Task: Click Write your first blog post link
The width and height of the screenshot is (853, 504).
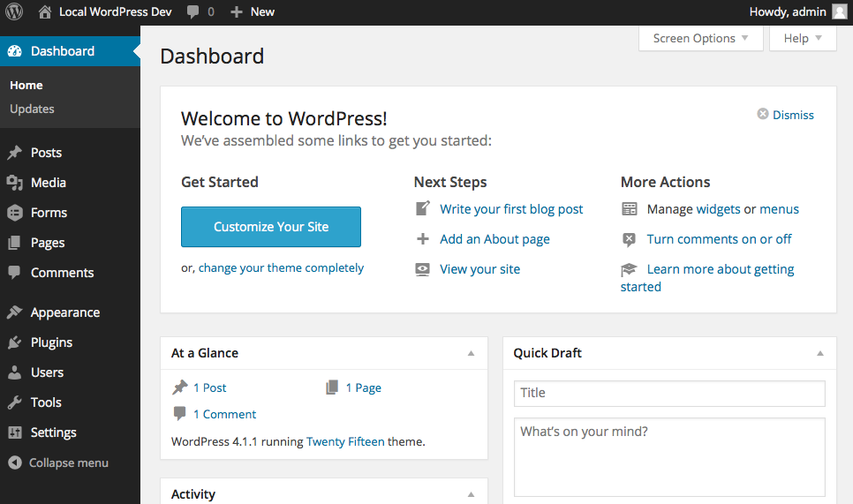Action: coord(511,209)
